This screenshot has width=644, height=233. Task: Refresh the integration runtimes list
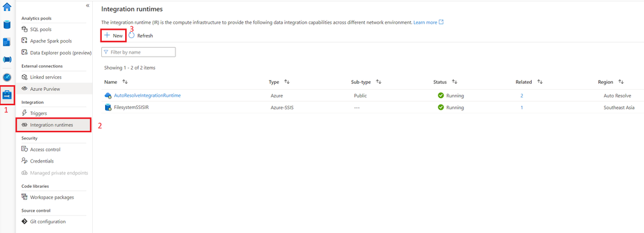141,35
